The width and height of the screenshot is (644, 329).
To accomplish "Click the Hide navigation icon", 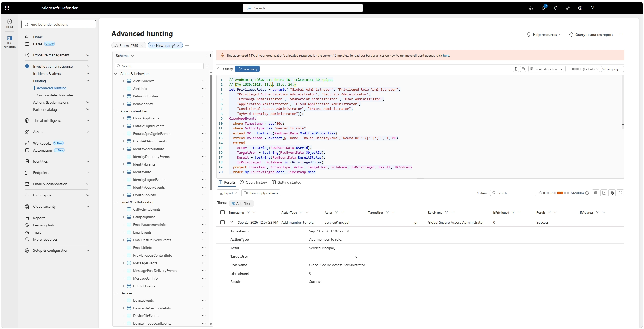I will (x=10, y=38).
